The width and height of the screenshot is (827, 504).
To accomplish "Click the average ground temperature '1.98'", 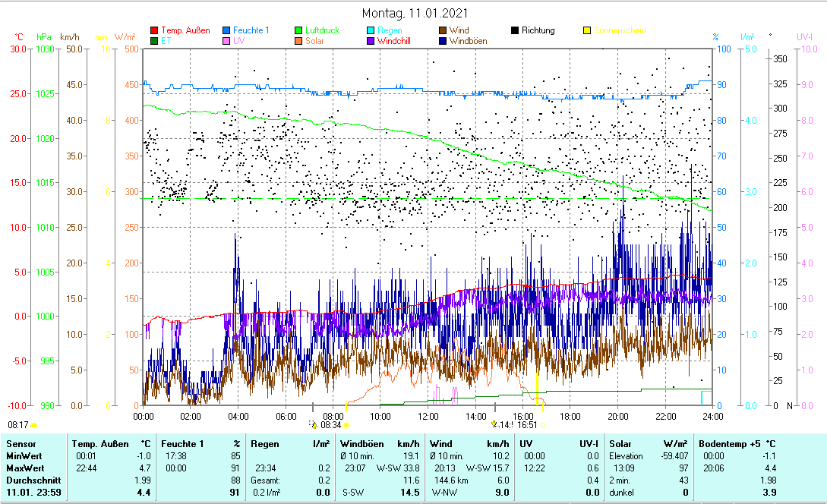I will [768, 480].
